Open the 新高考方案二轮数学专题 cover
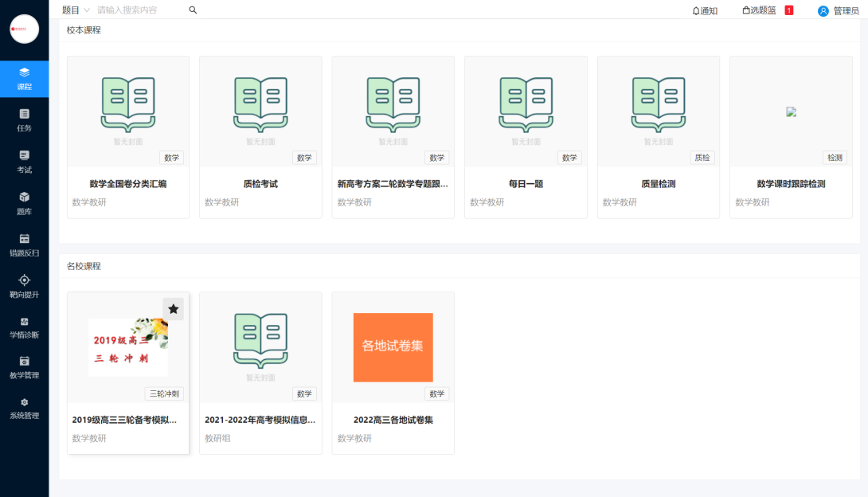 pyautogui.click(x=393, y=112)
